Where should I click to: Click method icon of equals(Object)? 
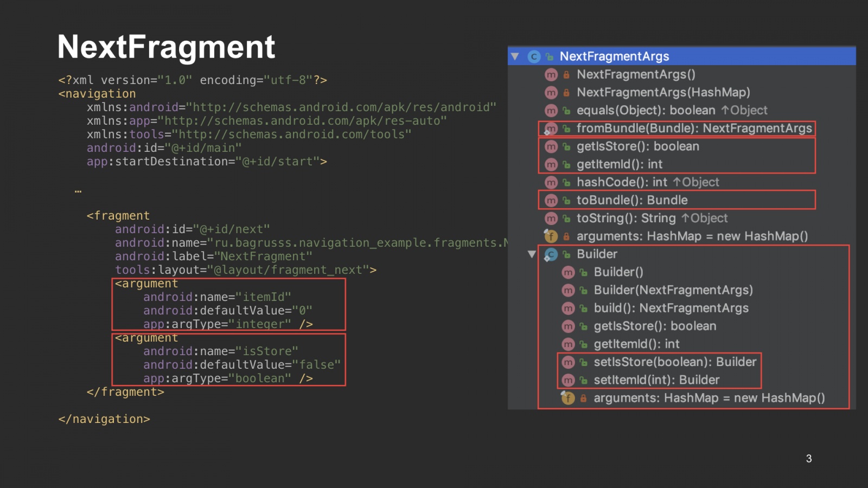[551, 111]
